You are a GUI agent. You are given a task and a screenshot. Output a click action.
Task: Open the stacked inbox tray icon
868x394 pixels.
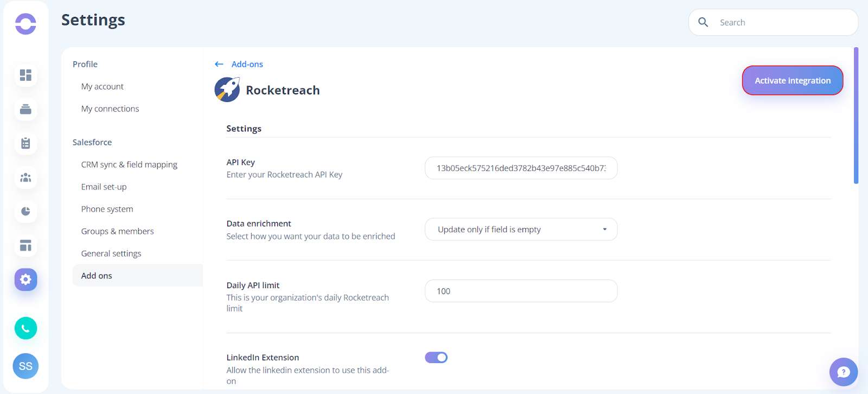pyautogui.click(x=25, y=109)
